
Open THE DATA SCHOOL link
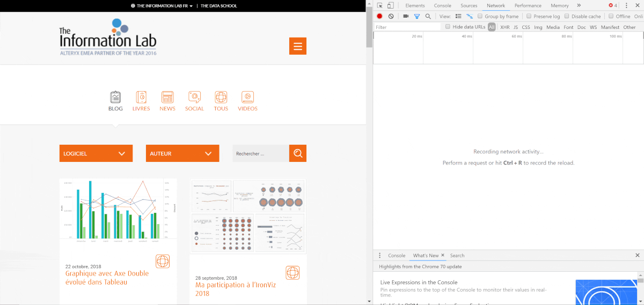219,6
